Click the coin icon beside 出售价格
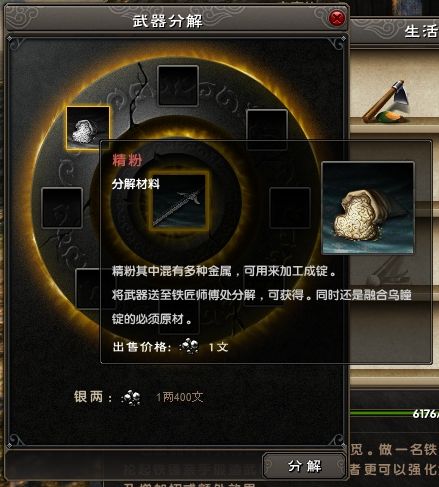This screenshot has height=487, width=439. click(x=189, y=346)
